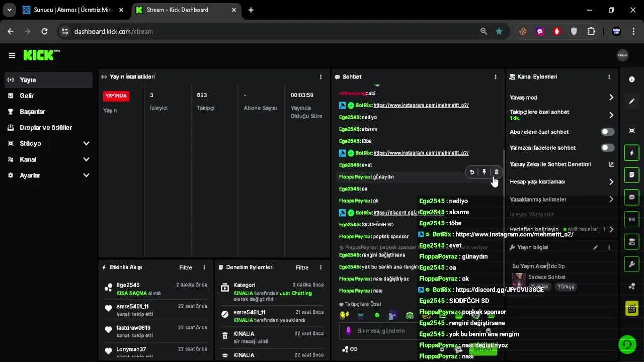Open browser tab search dropdown
Screen dimensions: 644x362
9,10
